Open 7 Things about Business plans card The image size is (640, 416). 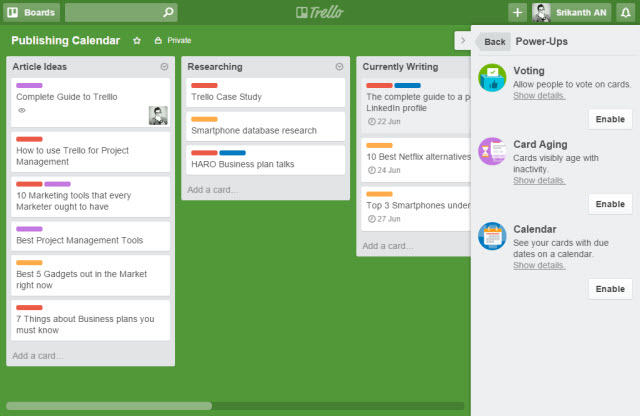(x=91, y=320)
